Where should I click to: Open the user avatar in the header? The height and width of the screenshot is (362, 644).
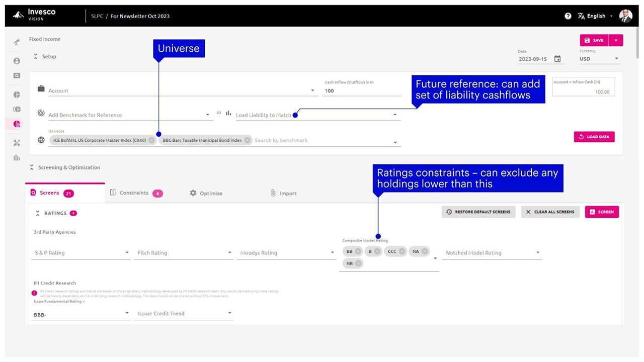pyautogui.click(x=625, y=16)
